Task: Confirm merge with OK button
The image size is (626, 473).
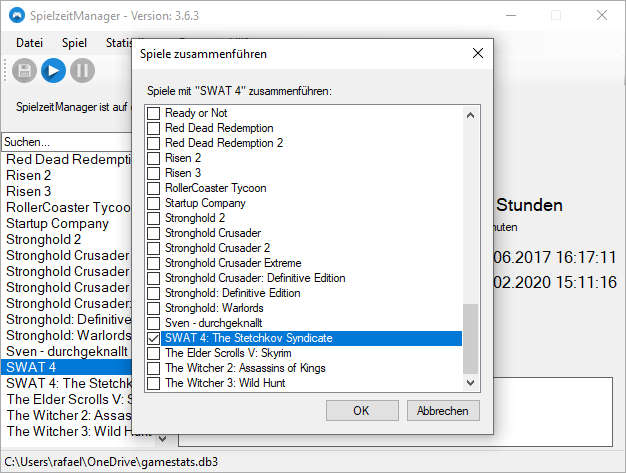Action: (361, 411)
